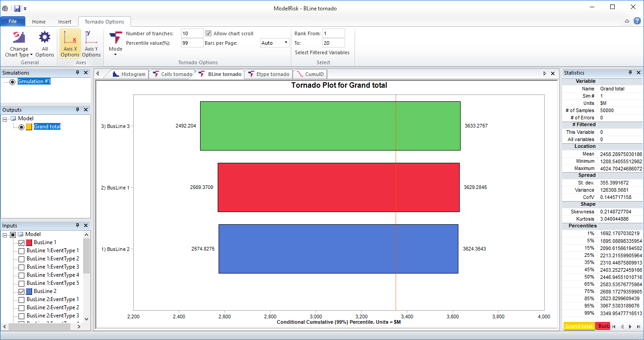Open All Options gear
644x340 pixels.
(x=45, y=44)
